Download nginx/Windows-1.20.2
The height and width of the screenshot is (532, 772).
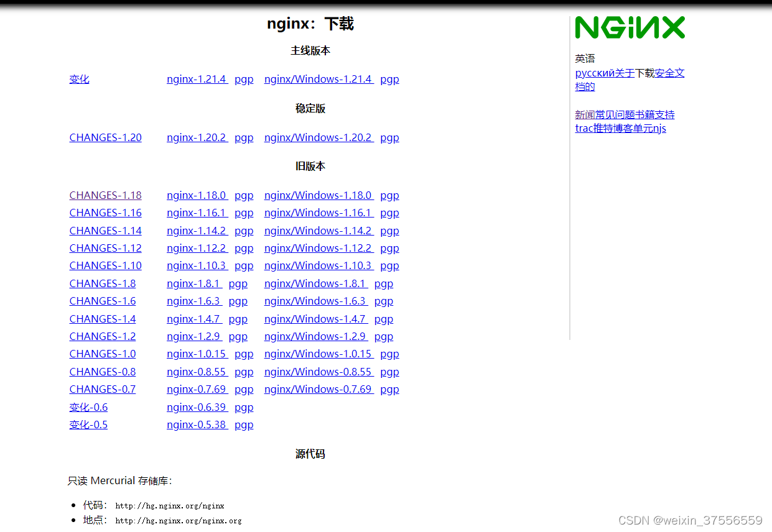319,137
